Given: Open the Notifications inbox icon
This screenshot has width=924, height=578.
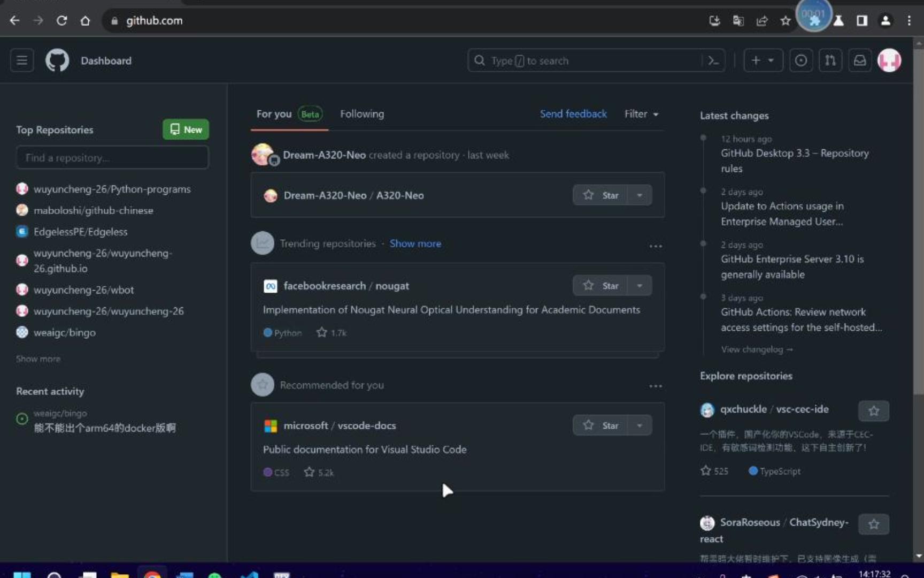Looking at the screenshot, I should tap(859, 60).
